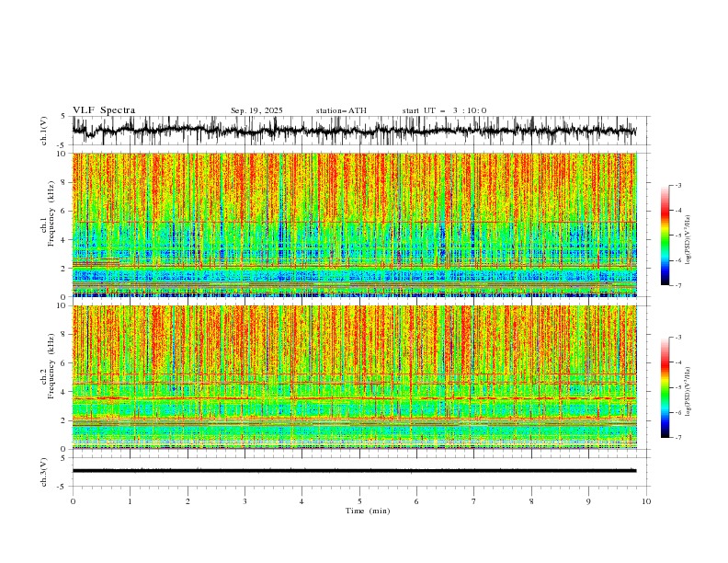Click the "-3" value on the ch.1 colorbar

pos(678,185)
